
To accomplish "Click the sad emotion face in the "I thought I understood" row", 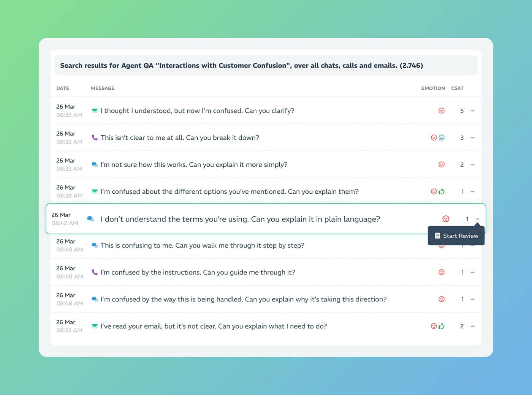I will tap(442, 111).
